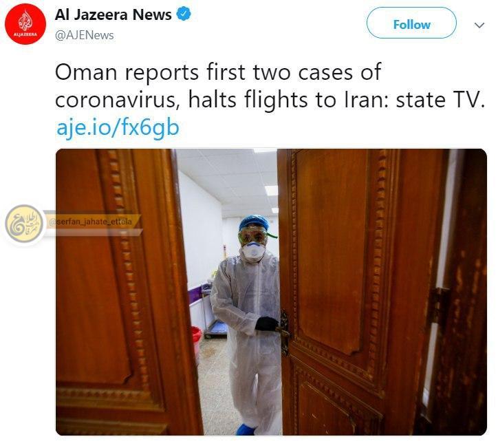Click the Al Jazeera News display name
Screen dimensions: 498x448
coord(113,14)
